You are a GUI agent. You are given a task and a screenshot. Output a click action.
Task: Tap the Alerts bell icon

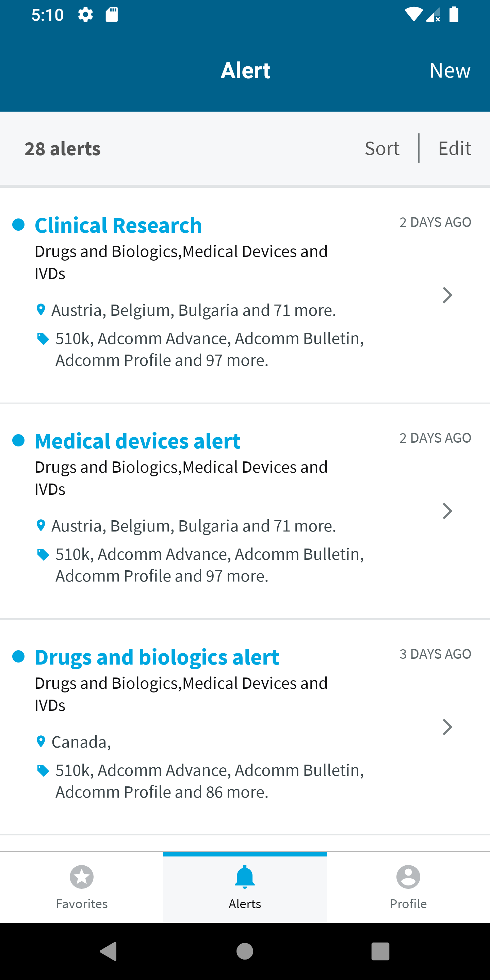(245, 877)
